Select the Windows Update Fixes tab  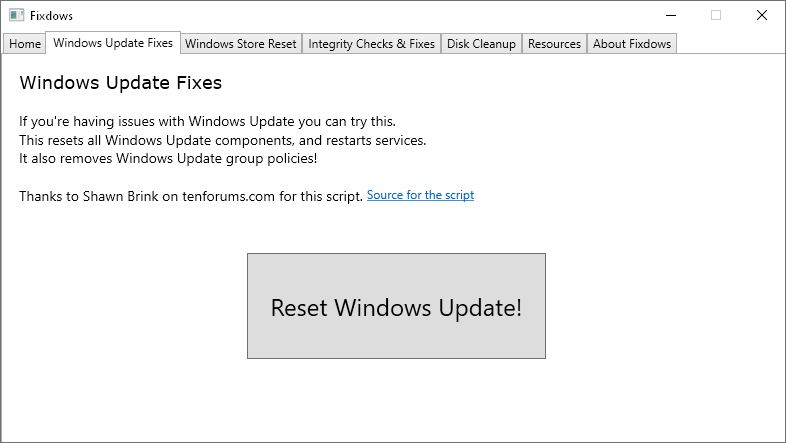coord(113,43)
